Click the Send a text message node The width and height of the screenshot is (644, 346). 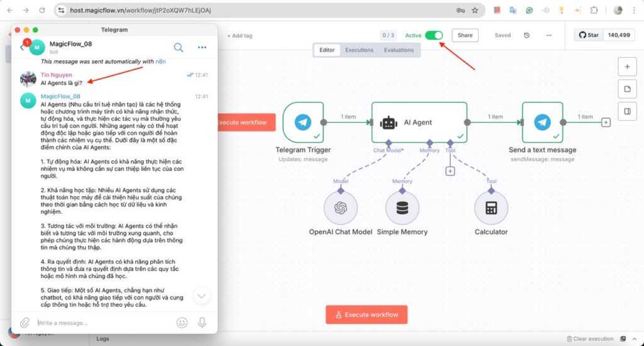541,123
